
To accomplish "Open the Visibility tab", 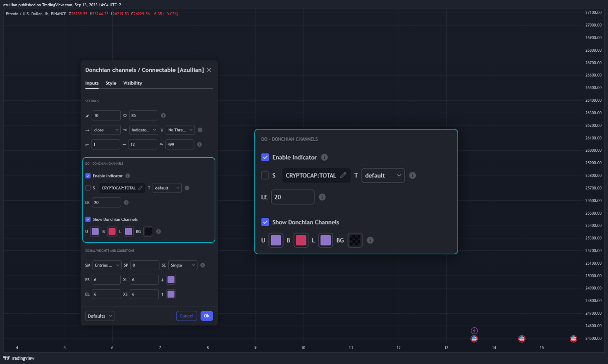I will point(133,83).
